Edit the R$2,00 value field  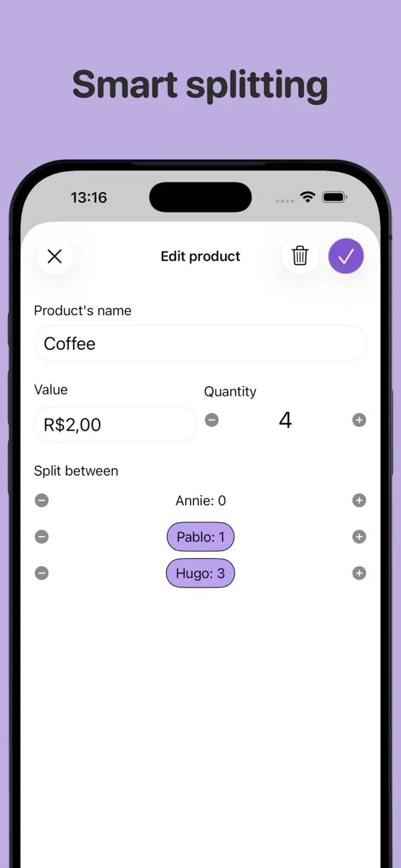tap(115, 425)
